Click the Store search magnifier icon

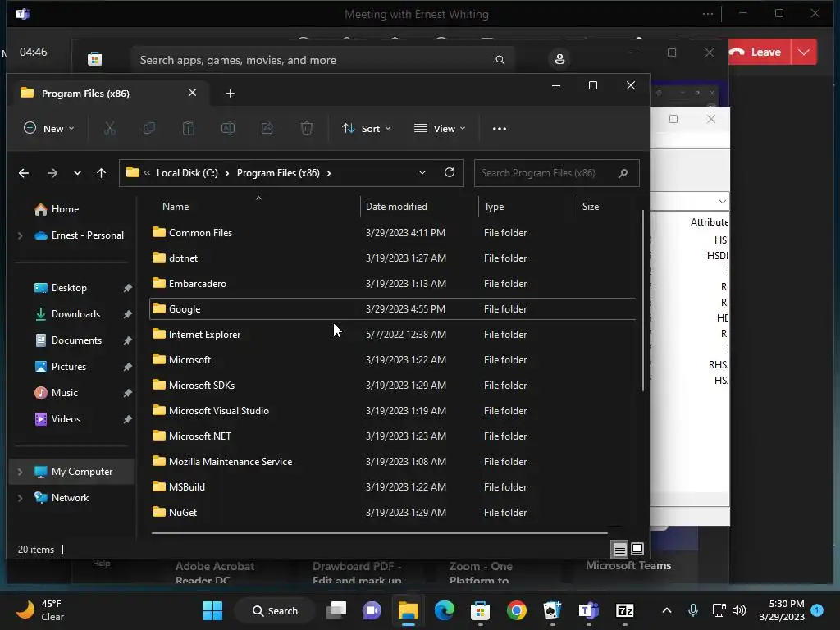(500, 59)
